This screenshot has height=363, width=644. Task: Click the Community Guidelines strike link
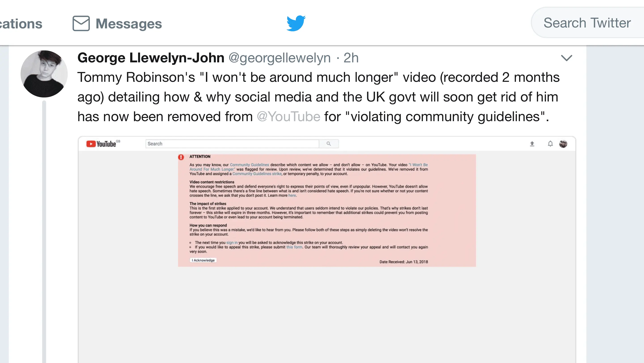257,174
